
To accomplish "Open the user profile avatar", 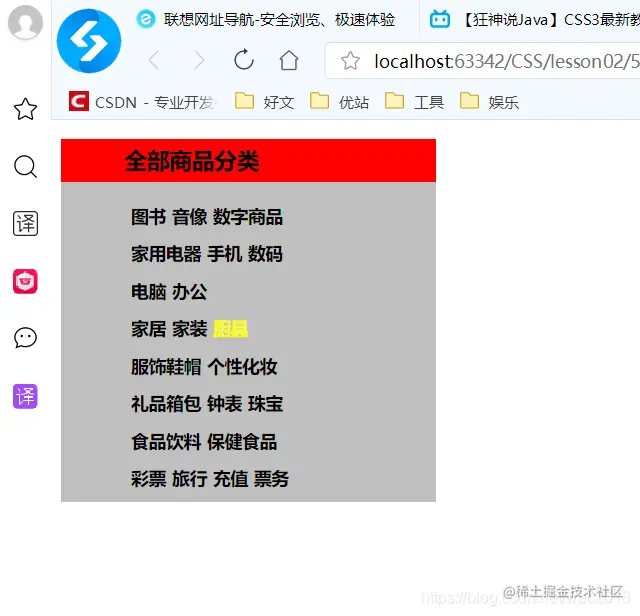I will [x=25, y=22].
